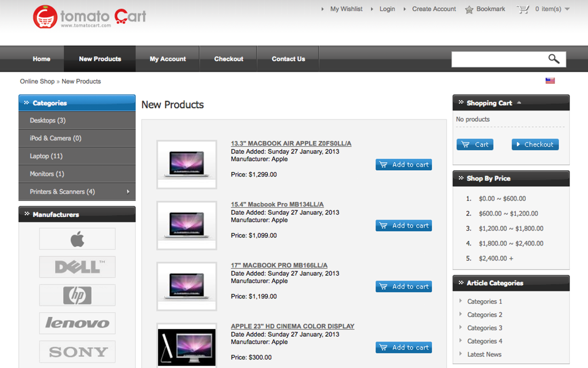Select the US flag language icon
The height and width of the screenshot is (368, 588).
pos(550,81)
